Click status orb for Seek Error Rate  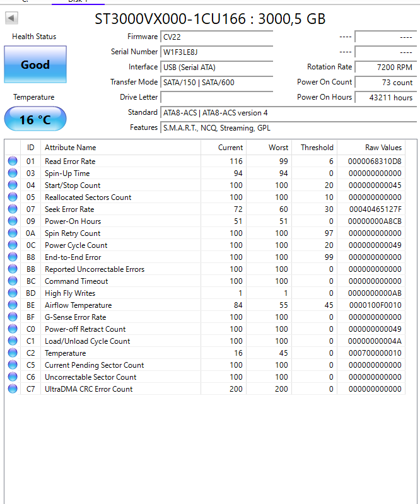pos(13,209)
